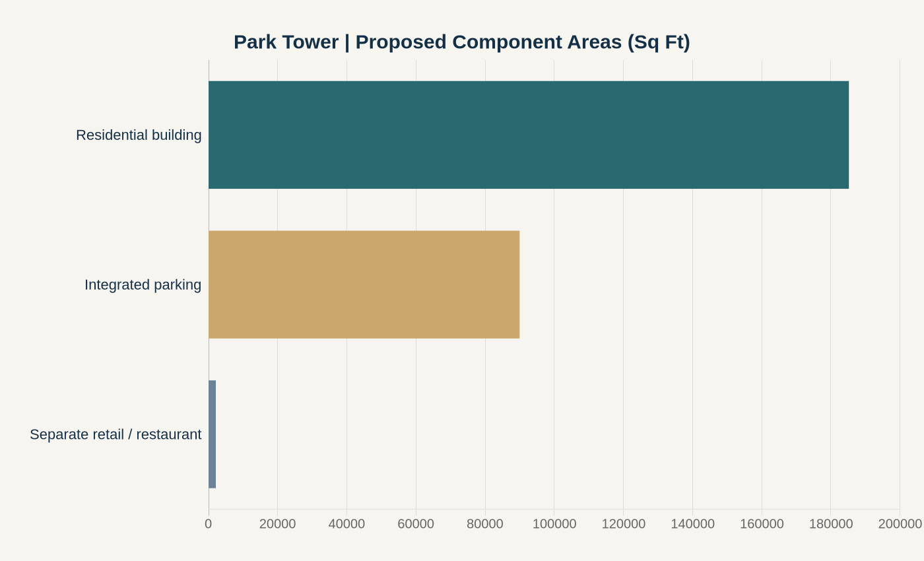The width and height of the screenshot is (924, 561).
Task: Click the 'Integrated parking' axis label
Action: (x=143, y=285)
